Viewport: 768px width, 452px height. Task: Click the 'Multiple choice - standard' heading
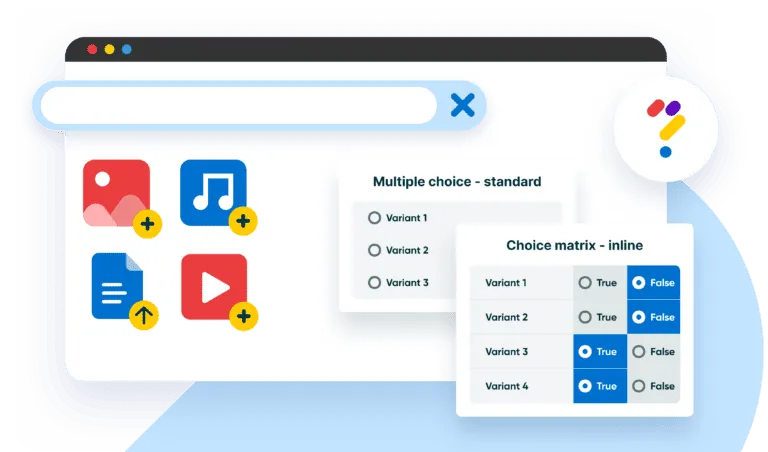click(457, 182)
